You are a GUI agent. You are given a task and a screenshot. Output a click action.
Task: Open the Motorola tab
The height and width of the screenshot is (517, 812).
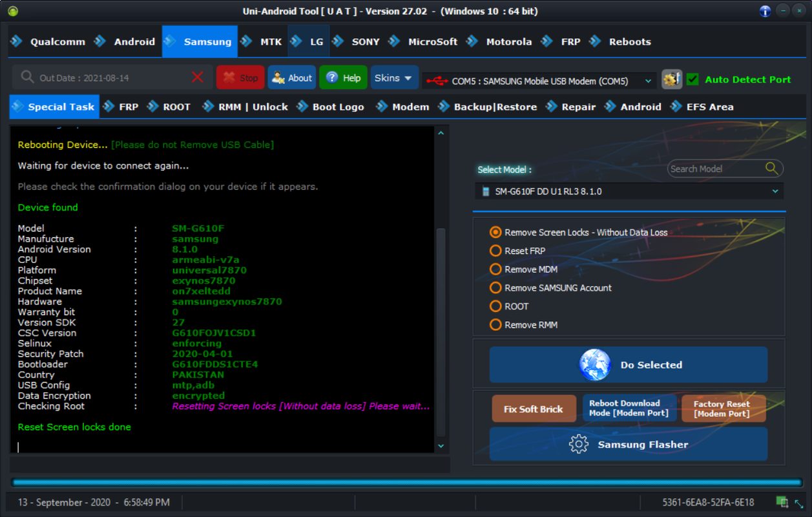[500, 41]
